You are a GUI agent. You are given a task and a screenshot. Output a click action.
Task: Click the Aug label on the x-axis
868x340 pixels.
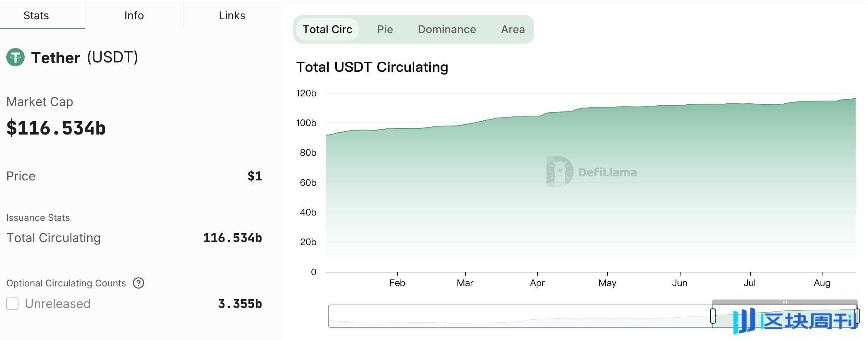pos(822,283)
